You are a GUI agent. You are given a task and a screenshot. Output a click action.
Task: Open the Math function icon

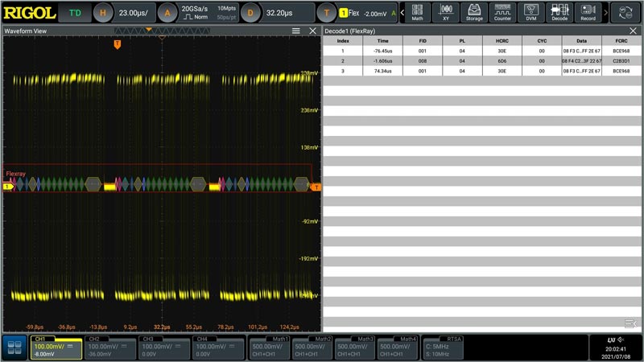click(x=417, y=13)
